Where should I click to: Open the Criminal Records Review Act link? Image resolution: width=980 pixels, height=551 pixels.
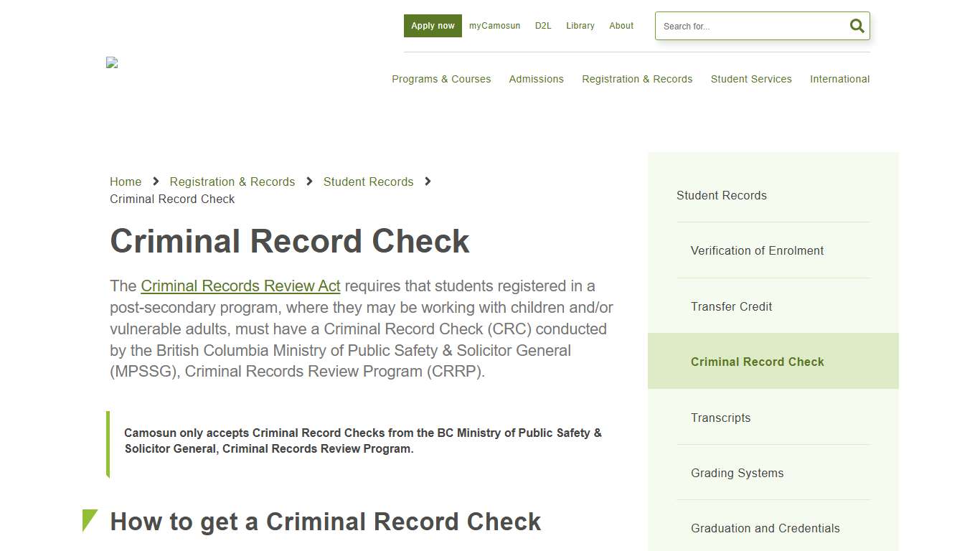click(240, 286)
